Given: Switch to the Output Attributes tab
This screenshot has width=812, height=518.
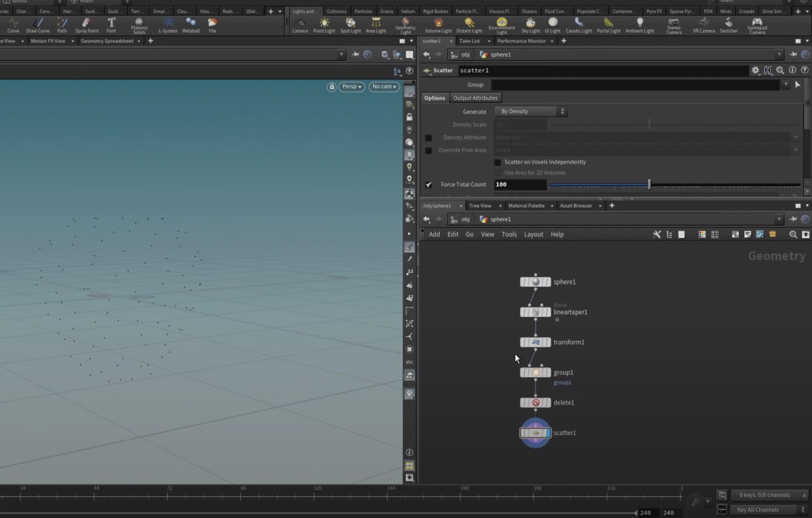Looking at the screenshot, I should pyautogui.click(x=475, y=98).
